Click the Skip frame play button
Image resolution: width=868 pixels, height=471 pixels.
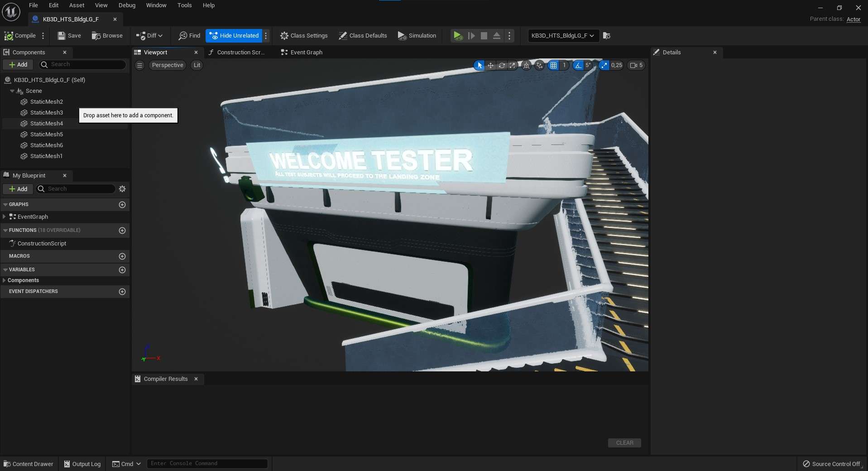pos(471,36)
